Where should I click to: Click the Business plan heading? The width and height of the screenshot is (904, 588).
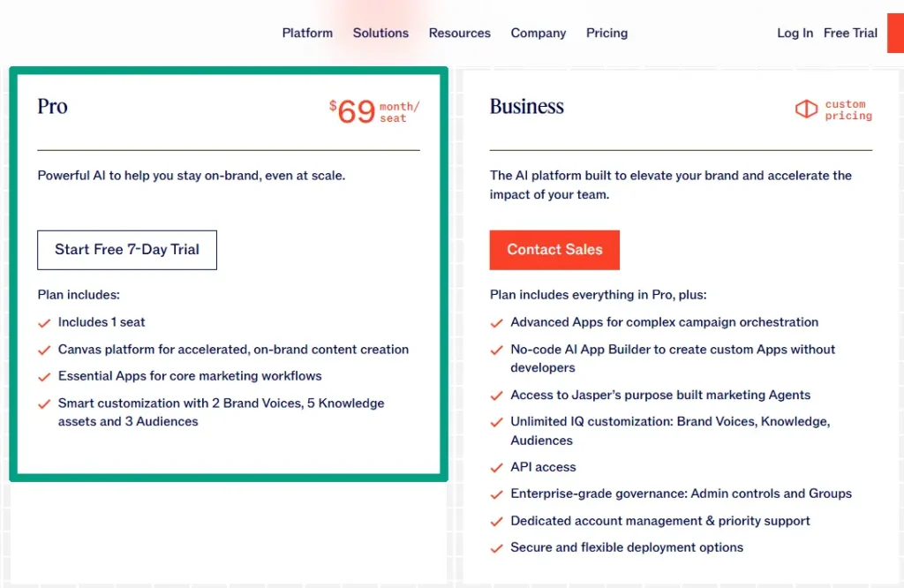click(x=526, y=107)
